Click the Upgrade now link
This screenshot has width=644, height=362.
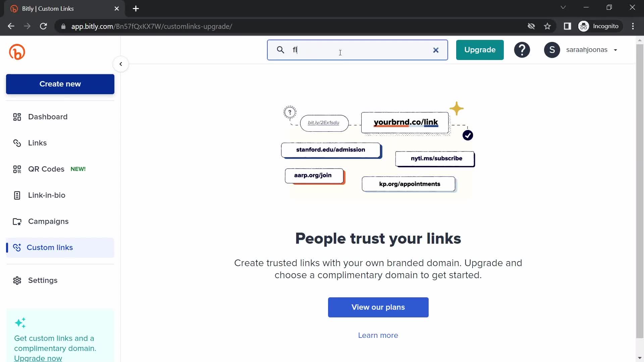38,358
